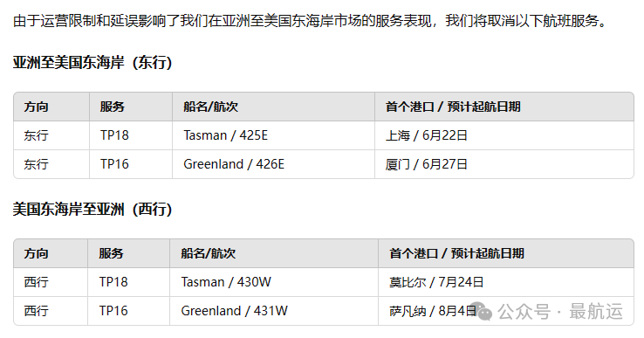The height and width of the screenshot is (338, 644).
Task: Select the TP18 cell in eastbound table
Action: click(x=131, y=135)
